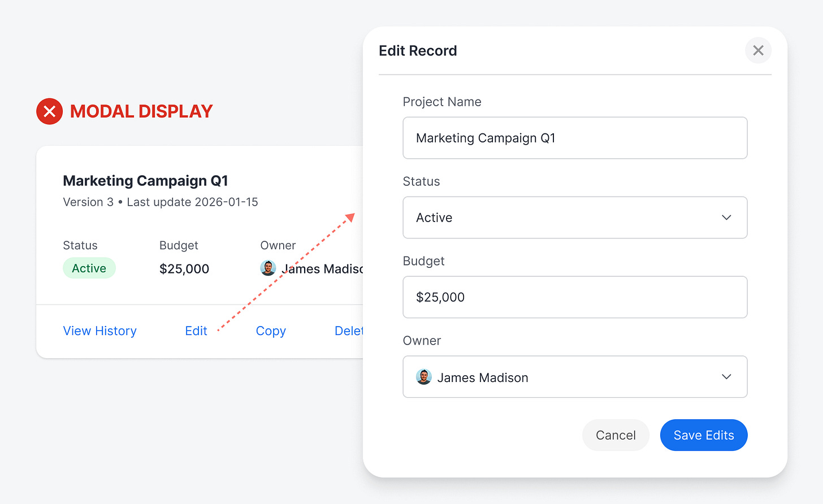Open the View History link
This screenshot has height=504, width=823.
pos(100,331)
